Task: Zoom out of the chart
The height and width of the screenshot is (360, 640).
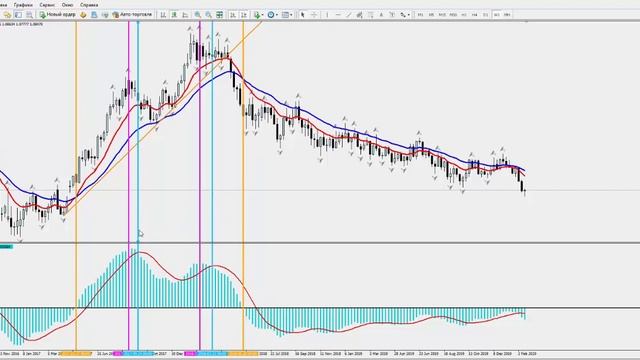Action: (x=209, y=15)
